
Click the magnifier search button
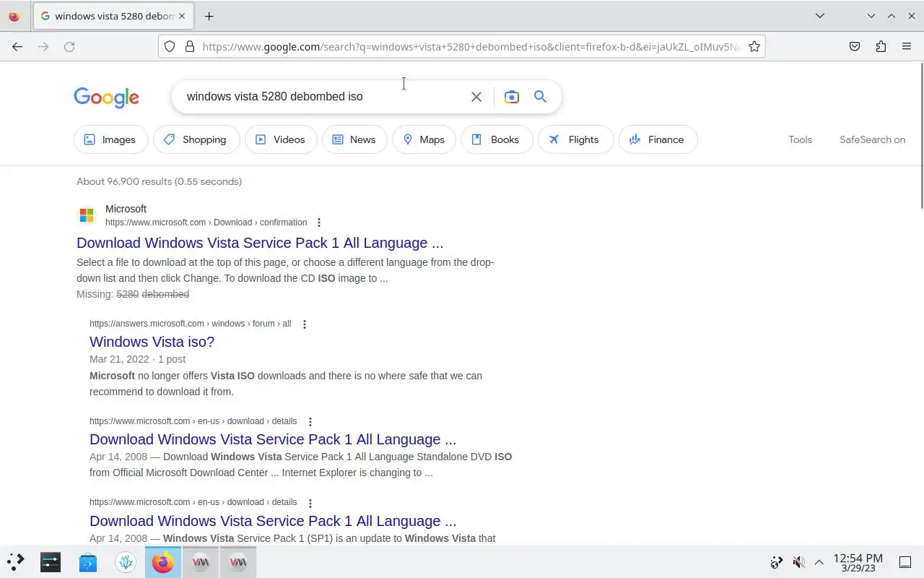(x=540, y=97)
